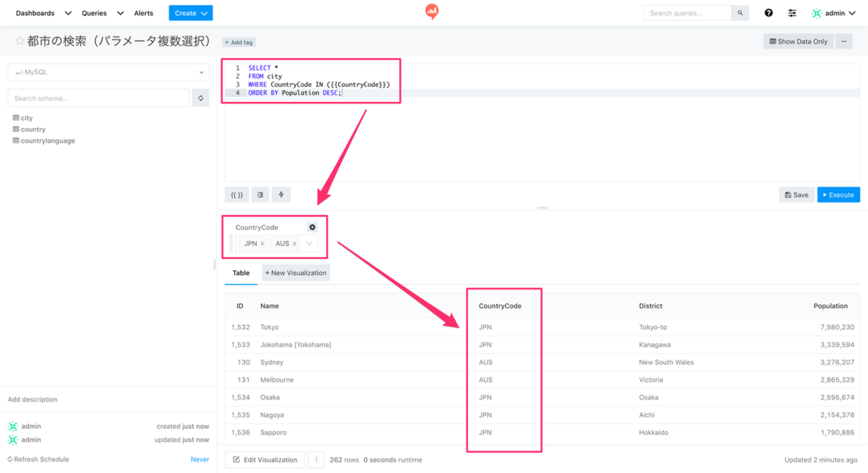Sort by the ID column header
Viewport: 868px width, 473px height.
point(240,306)
